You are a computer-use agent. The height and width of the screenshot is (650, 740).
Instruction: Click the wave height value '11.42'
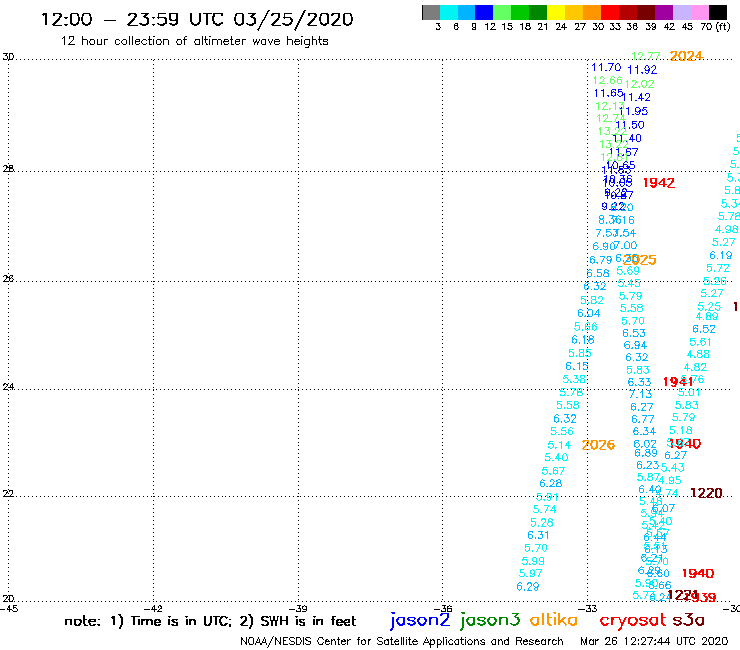coord(637,97)
